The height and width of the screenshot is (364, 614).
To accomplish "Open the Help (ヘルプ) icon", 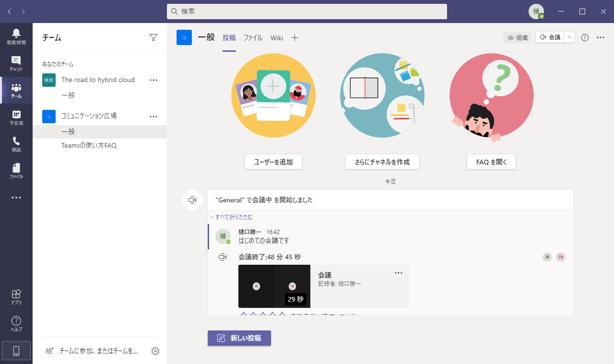I will 16,324.
